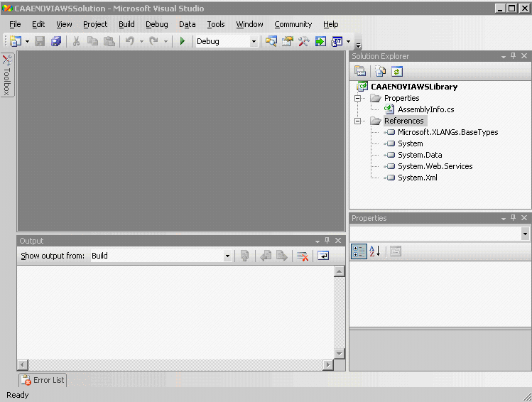Toggle Alphabetical sort in Properties panel
This screenshot has width=532, height=402.
375,251
